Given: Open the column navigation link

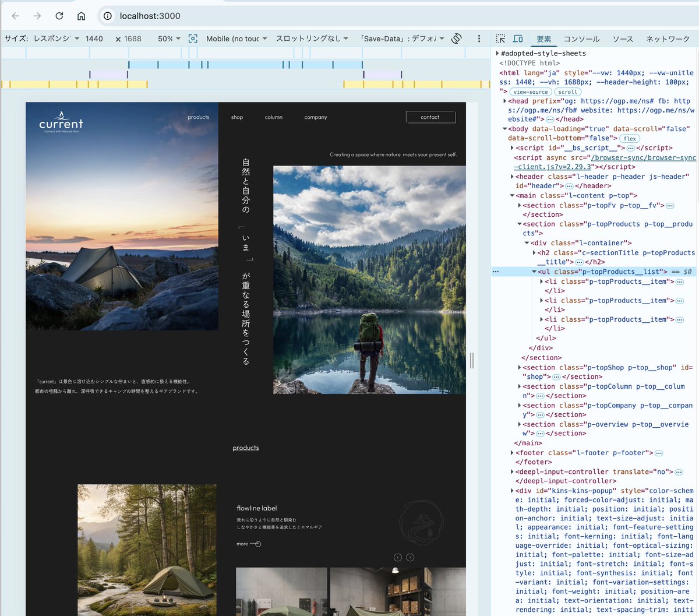Looking at the screenshot, I should (x=274, y=117).
